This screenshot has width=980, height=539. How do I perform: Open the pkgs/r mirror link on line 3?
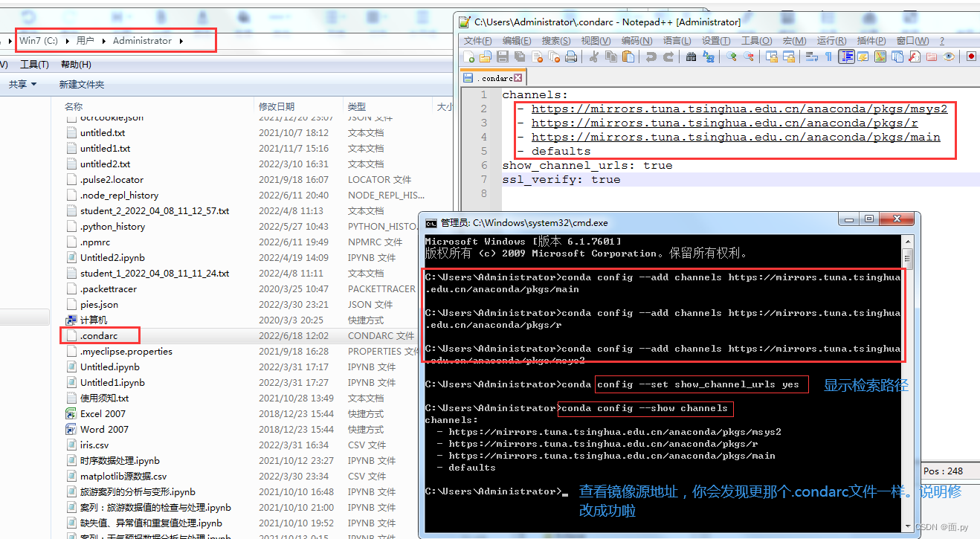[724, 123]
